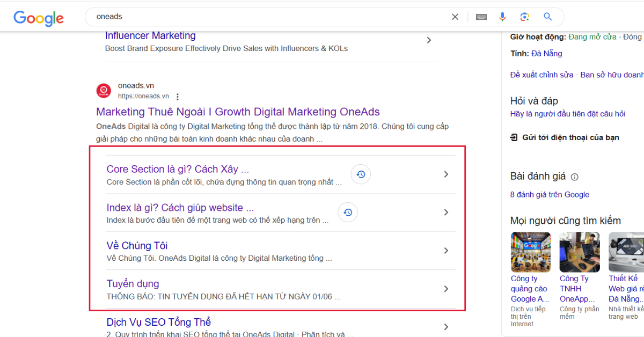Click the https://oneads.vn URL text

[x=143, y=97]
